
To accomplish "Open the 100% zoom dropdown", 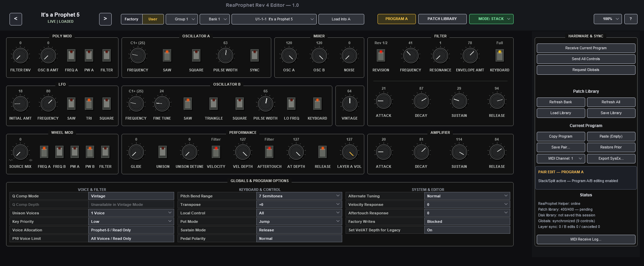I will click(608, 19).
